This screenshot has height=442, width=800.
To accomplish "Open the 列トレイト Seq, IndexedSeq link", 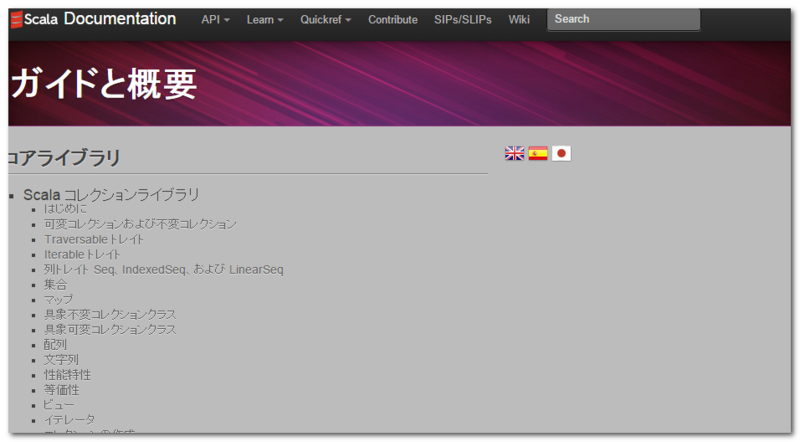I will click(x=164, y=269).
